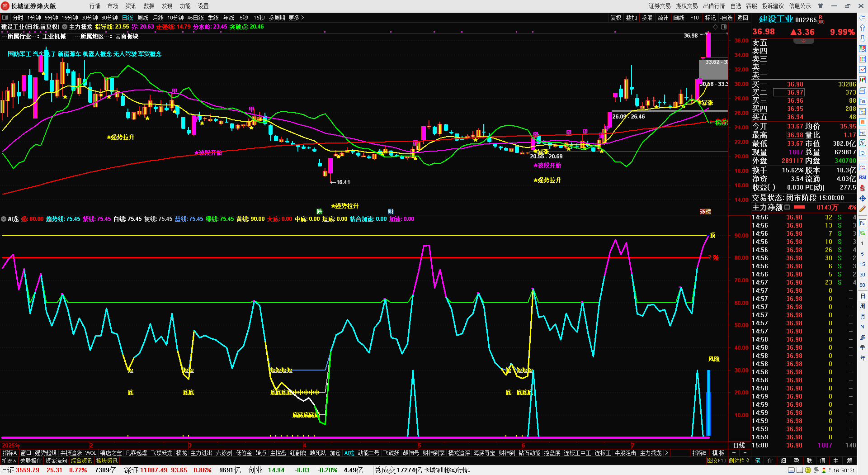
Task: Open the 设置 menu
Action: 203,6
